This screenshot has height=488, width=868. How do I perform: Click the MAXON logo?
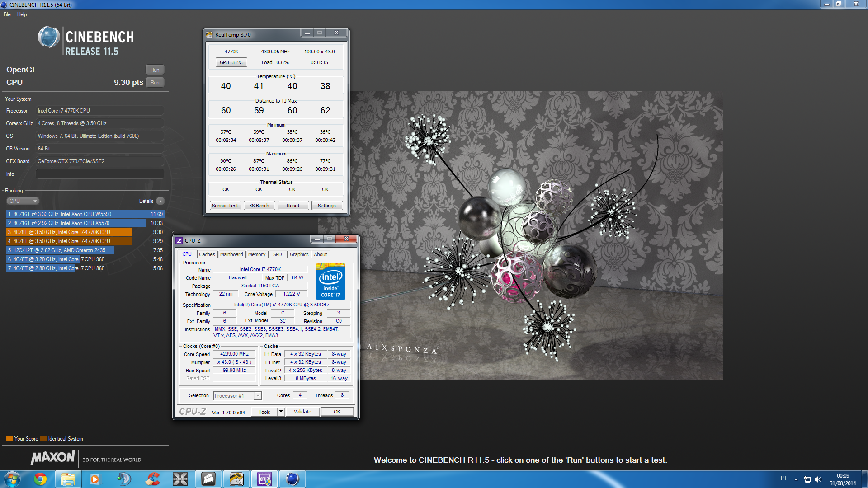(53, 458)
